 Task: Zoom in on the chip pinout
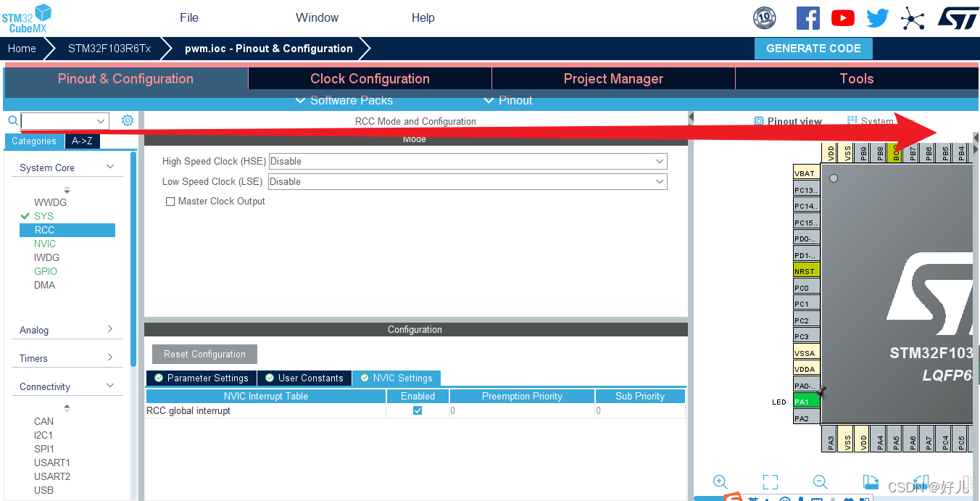tap(721, 482)
